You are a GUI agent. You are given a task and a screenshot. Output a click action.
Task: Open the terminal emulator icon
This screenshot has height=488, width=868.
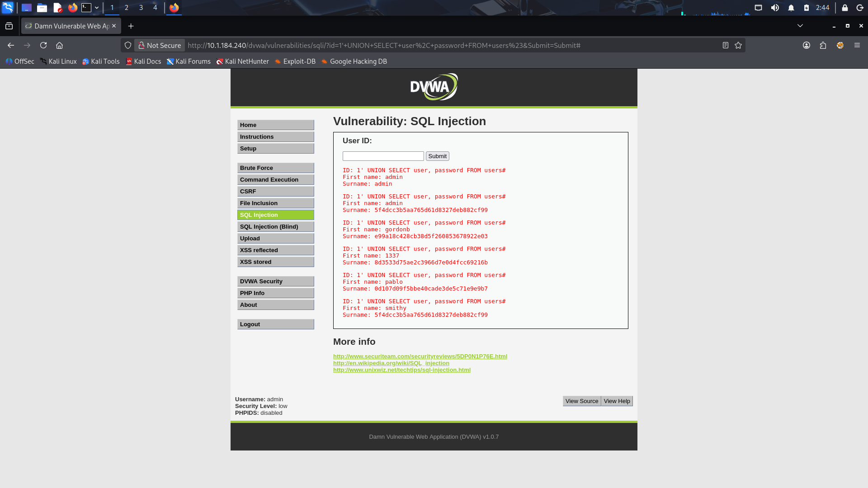click(x=86, y=8)
